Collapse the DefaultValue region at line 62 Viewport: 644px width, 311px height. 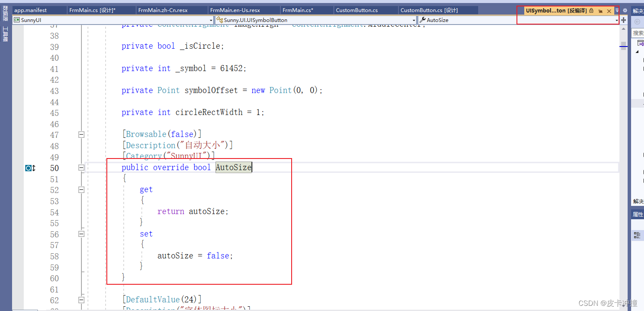point(81,300)
